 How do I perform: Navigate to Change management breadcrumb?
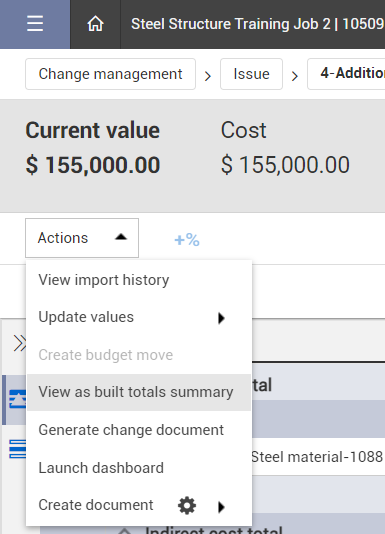coord(110,74)
